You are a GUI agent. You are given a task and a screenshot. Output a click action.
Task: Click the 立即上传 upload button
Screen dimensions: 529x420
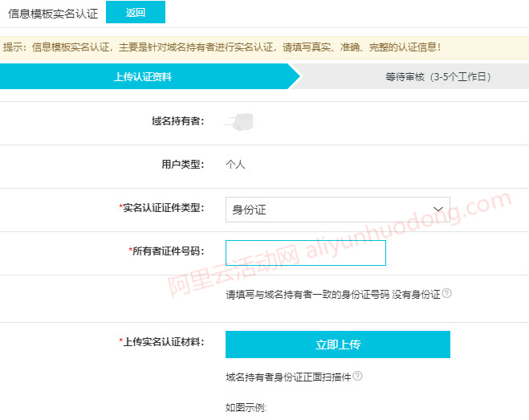[338, 345]
